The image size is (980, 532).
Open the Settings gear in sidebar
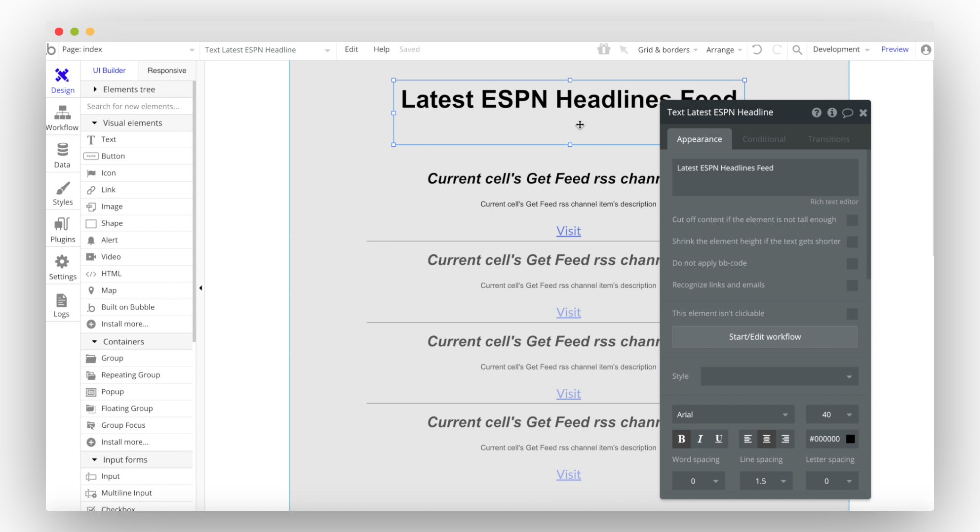(x=62, y=267)
